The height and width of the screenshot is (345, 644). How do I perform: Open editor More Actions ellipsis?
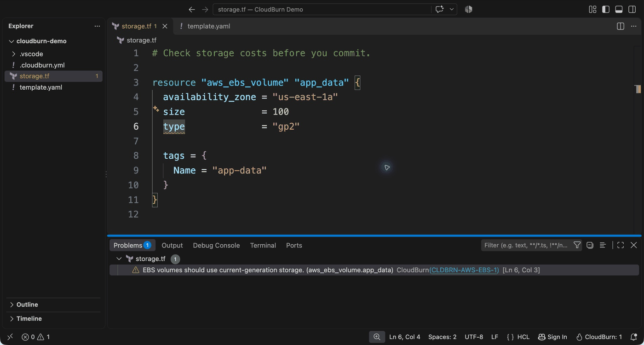coord(634,26)
